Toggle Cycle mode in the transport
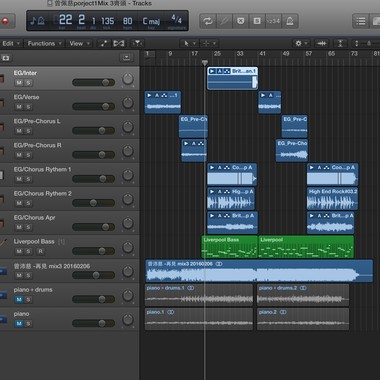The image size is (380, 380). (208, 21)
